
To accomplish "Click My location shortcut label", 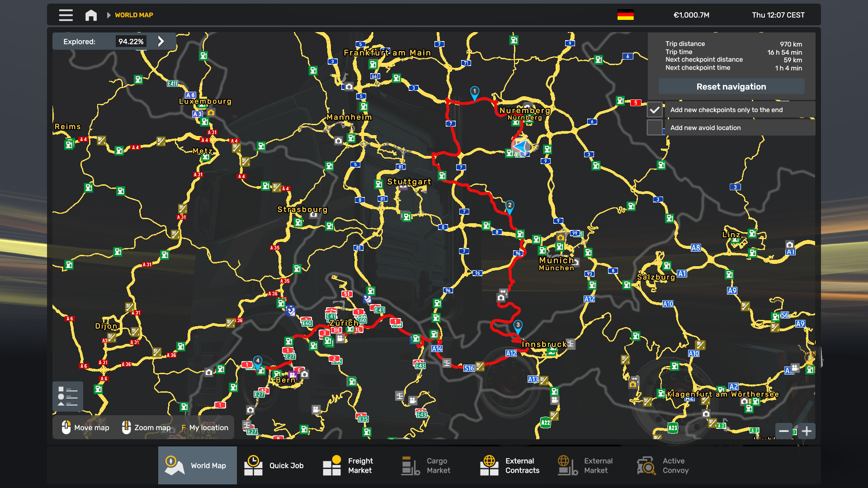I will [x=208, y=427].
